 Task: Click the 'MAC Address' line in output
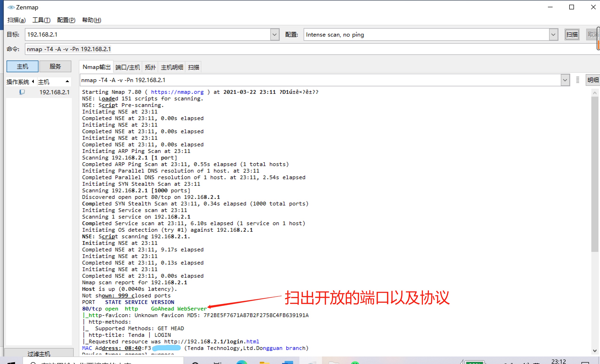click(x=195, y=348)
